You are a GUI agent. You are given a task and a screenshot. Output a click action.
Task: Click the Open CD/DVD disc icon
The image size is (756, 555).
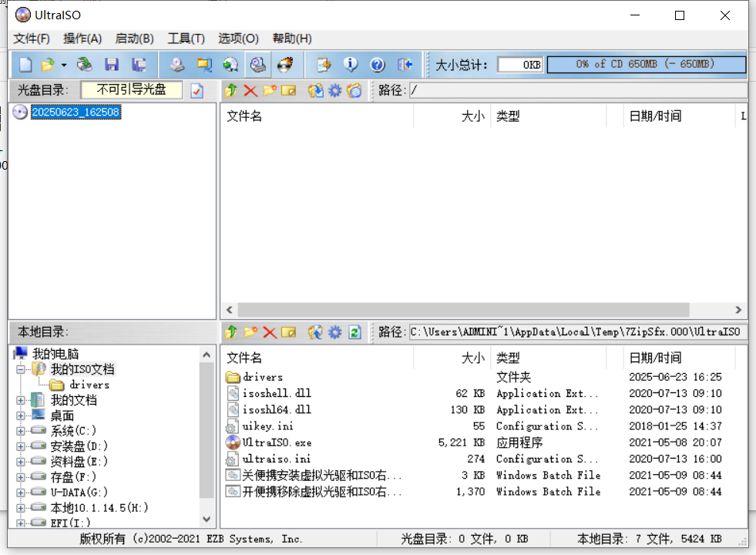coord(84,64)
